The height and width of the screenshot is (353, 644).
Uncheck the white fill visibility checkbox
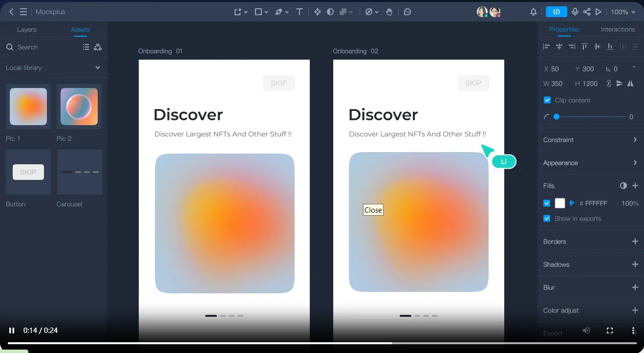(x=547, y=203)
